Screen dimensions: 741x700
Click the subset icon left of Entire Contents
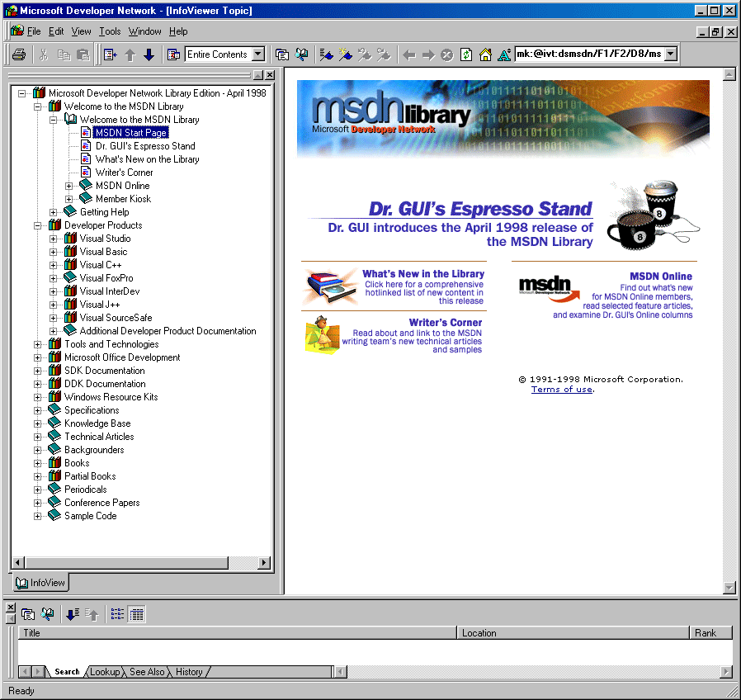tap(173, 54)
